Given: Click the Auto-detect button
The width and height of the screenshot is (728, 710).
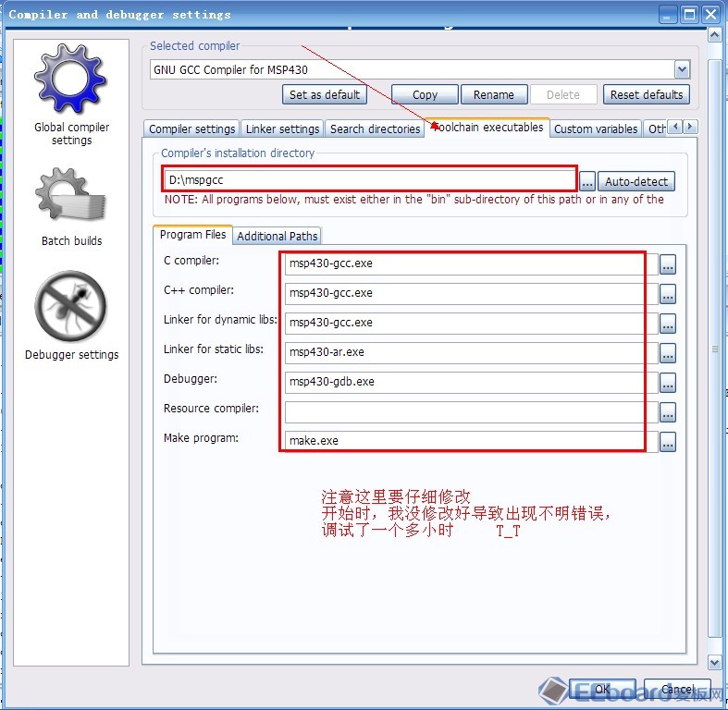Looking at the screenshot, I should tap(636, 181).
